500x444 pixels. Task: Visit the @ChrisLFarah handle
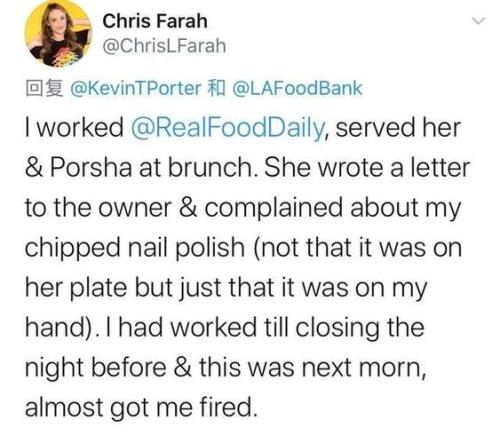pos(164,46)
